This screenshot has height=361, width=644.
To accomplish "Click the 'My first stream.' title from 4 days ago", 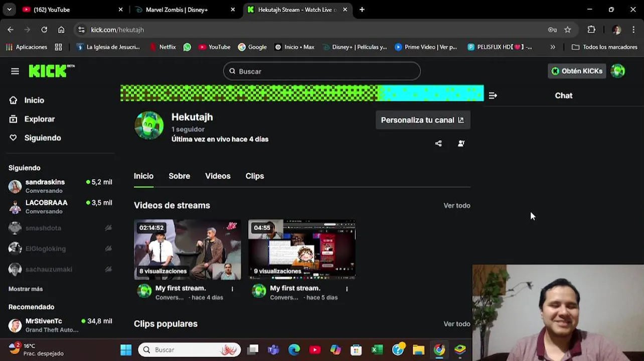I will tap(181, 288).
